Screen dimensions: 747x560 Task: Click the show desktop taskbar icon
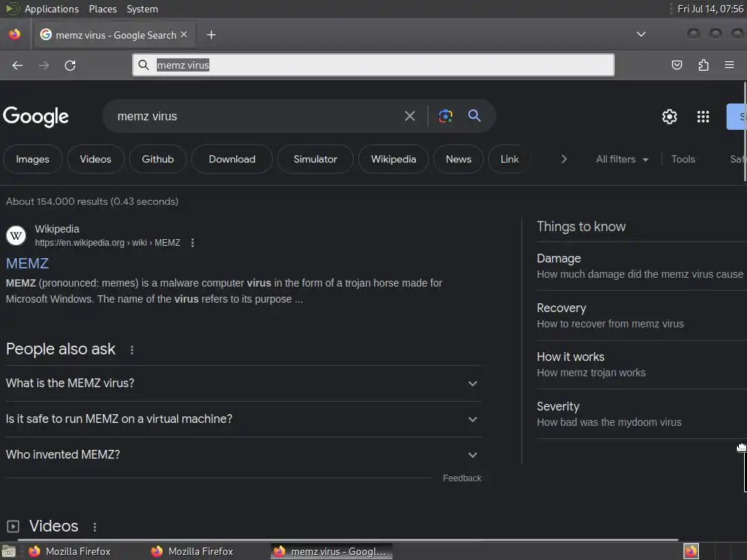point(9,552)
